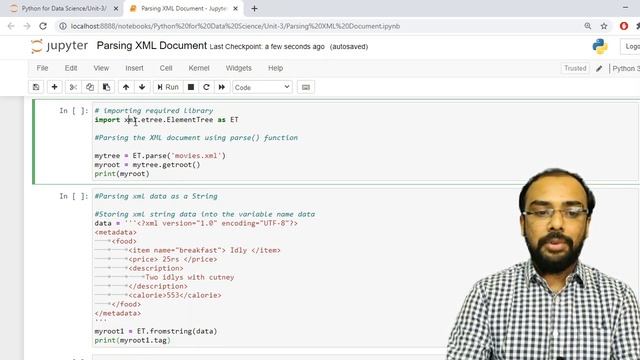Image resolution: width=640 pixels, height=360 pixels.
Task: Click the Last Checkpoint status text
Action: (x=267, y=47)
